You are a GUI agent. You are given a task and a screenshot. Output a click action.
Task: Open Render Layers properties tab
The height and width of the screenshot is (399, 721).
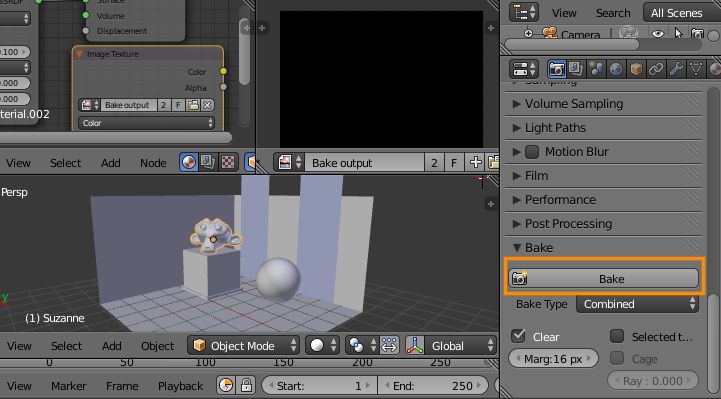pos(576,69)
